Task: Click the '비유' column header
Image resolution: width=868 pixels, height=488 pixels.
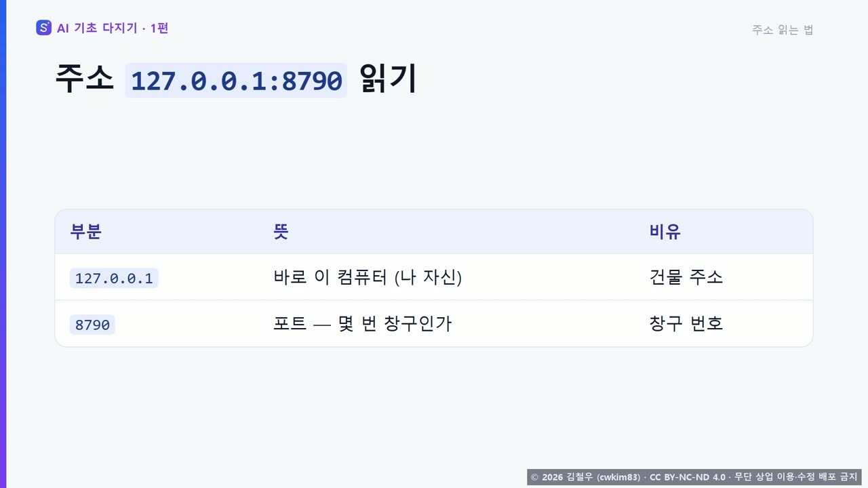Action: pos(665,232)
